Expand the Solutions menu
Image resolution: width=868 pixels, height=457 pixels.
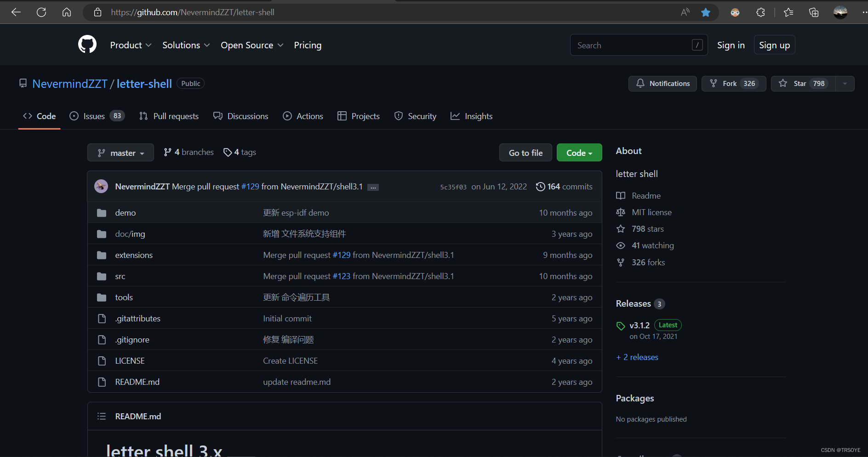click(x=186, y=45)
